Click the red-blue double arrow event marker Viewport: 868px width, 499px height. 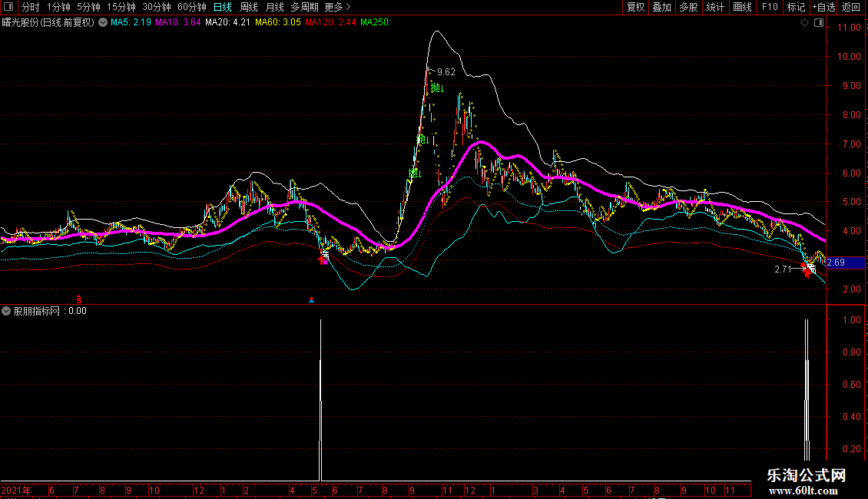311,299
